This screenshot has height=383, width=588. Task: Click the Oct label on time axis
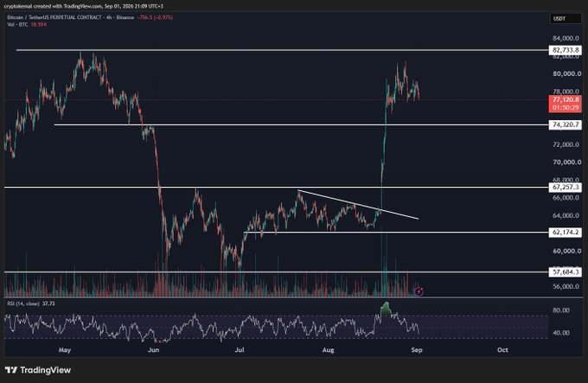502,350
